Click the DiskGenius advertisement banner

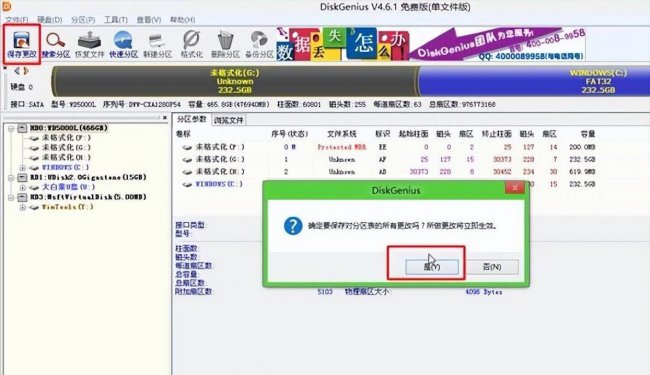(431, 44)
